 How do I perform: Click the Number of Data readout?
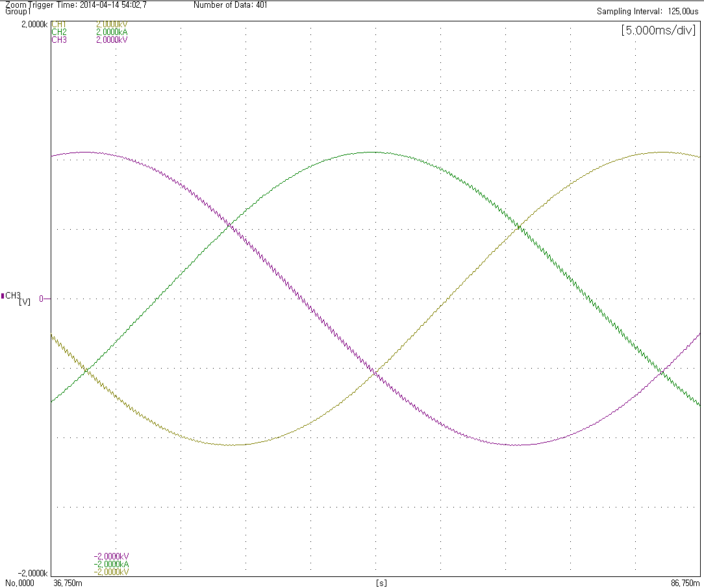coord(230,5)
